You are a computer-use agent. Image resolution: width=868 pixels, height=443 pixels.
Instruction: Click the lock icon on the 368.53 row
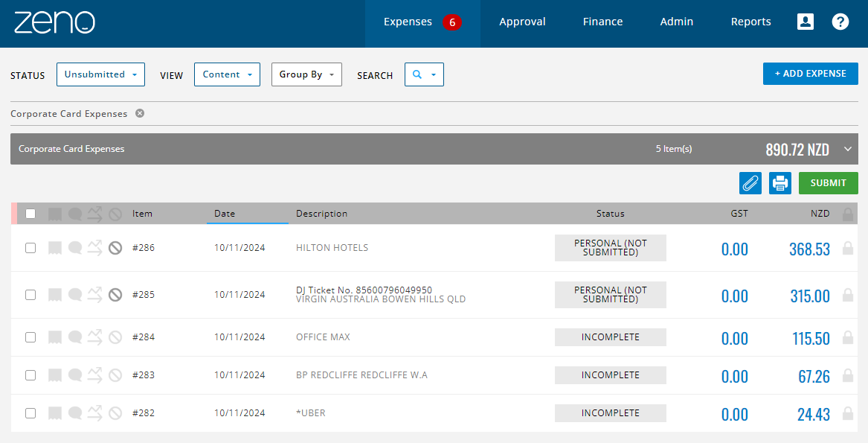pos(847,248)
